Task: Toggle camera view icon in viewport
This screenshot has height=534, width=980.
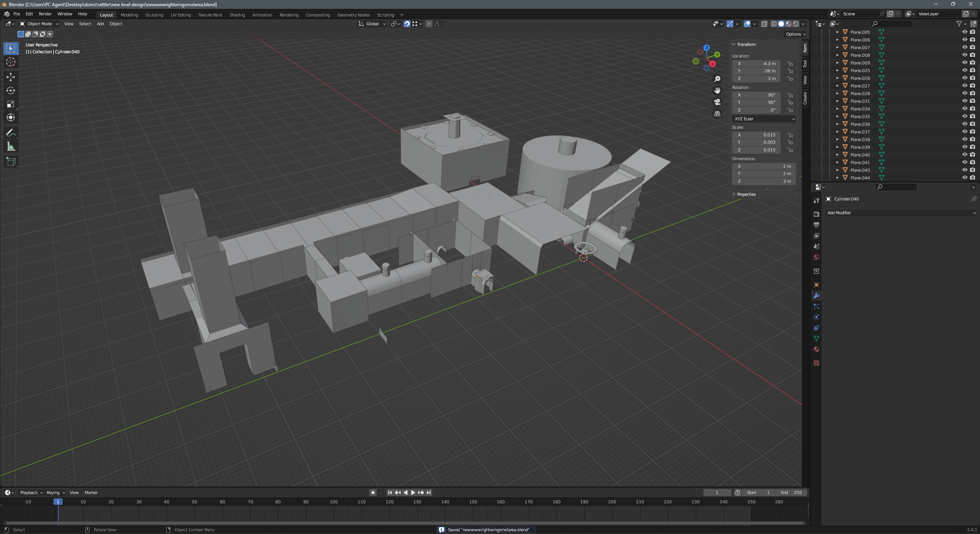Action: pyautogui.click(x=717, y=102)
